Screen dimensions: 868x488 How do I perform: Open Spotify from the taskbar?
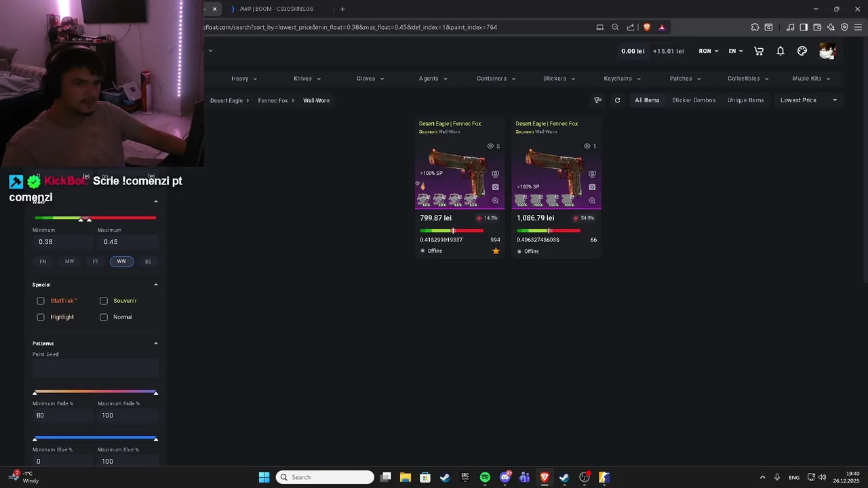point(485,477)
